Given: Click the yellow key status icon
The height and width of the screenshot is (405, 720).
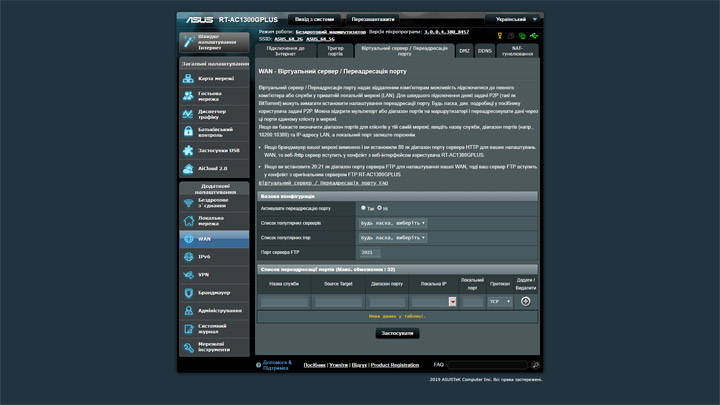Looking at the screenshot, I should click(x=500, y=36).
